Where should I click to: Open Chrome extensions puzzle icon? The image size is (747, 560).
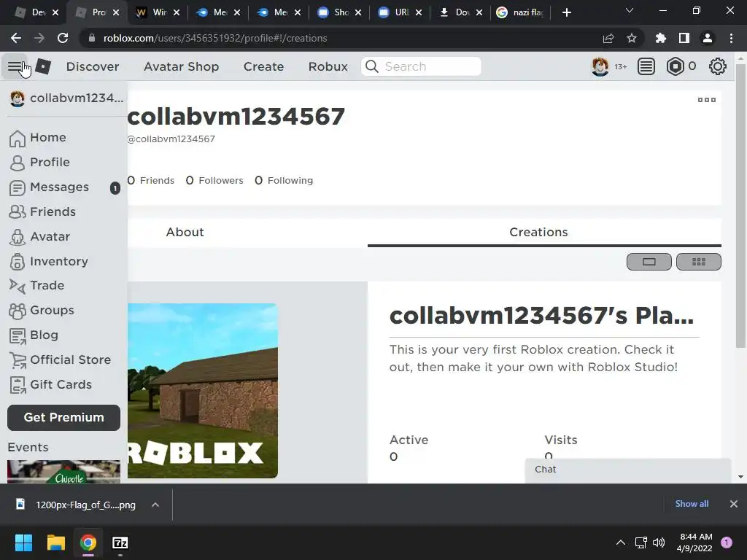click(661, 38)
